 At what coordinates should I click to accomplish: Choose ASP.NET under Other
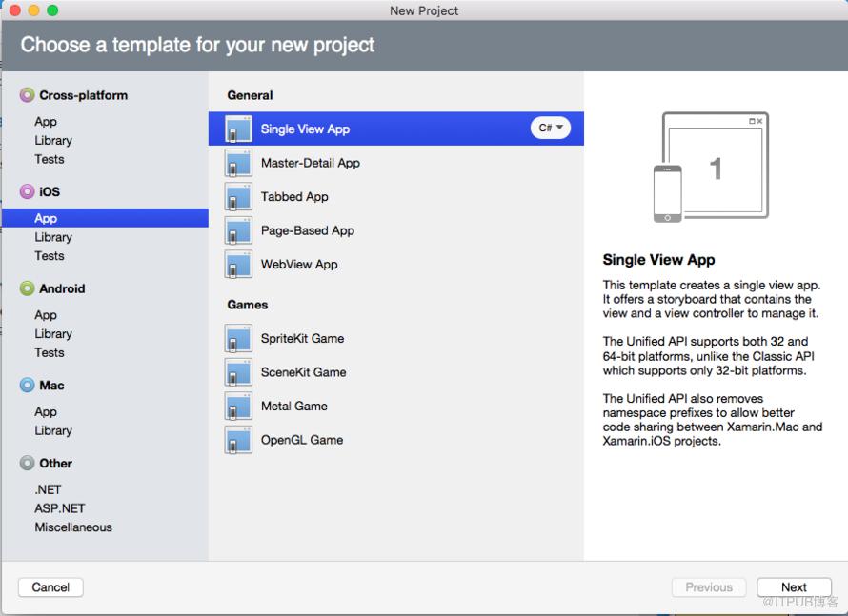[60, 508]
